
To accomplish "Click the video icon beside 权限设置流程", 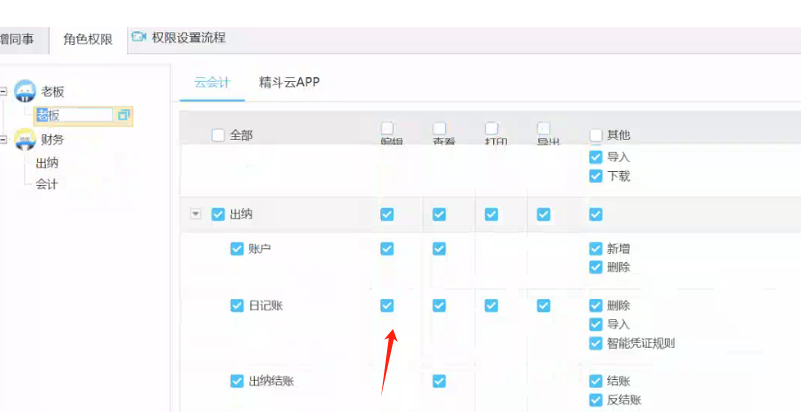I will click(138, 38).
